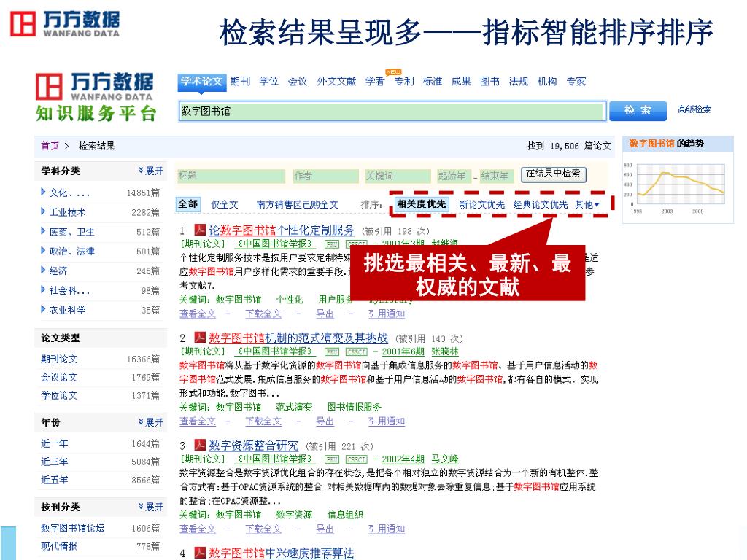
Task: Click the 检索 search button
Action: [638, 110]
